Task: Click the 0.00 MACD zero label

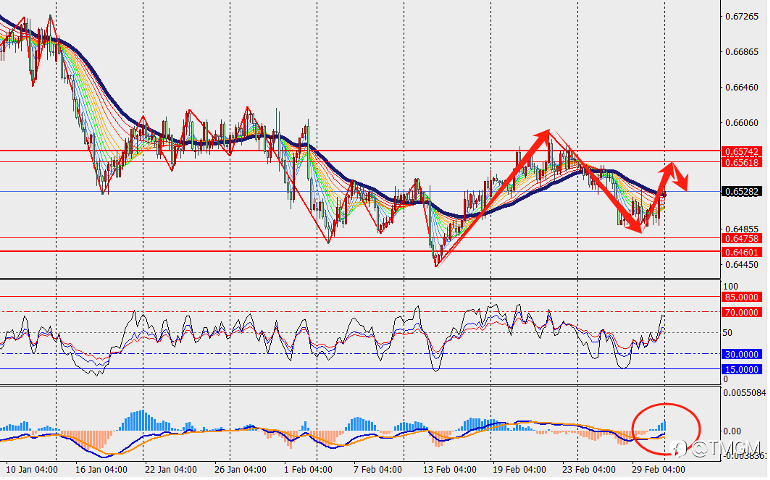Action: [732, 431]
